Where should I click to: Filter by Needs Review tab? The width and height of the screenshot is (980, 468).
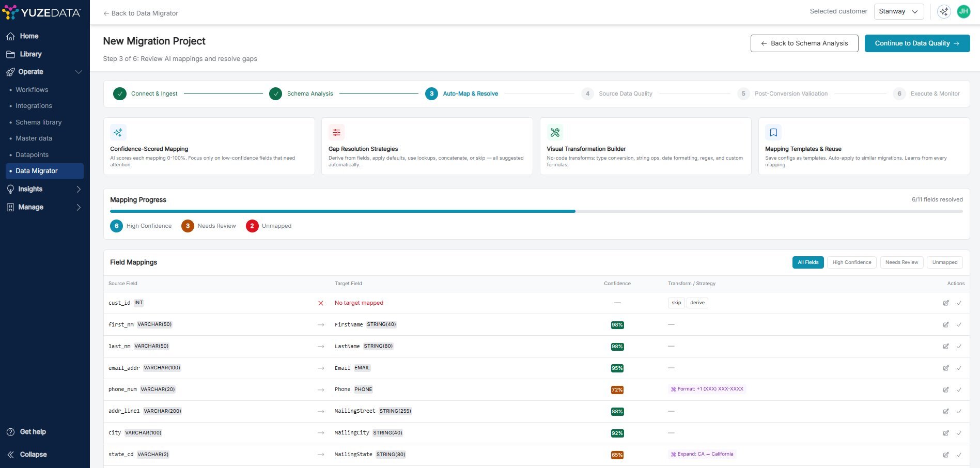901,262
